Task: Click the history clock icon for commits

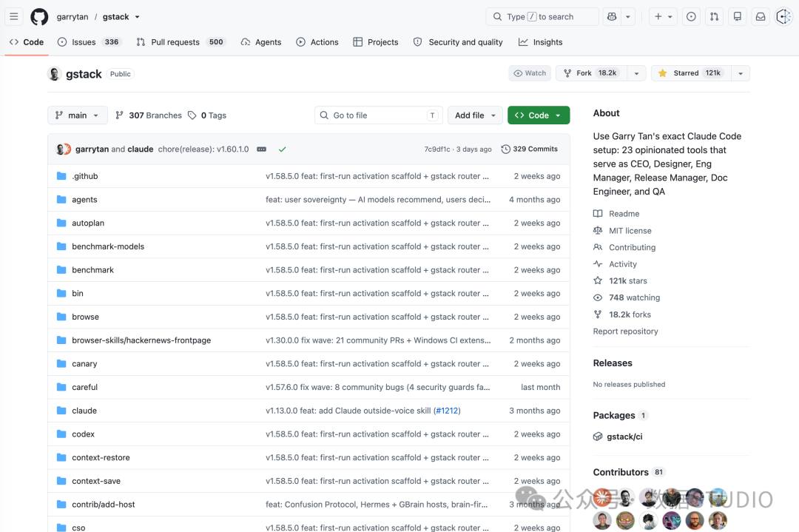Action: click(x=505, y=149)
